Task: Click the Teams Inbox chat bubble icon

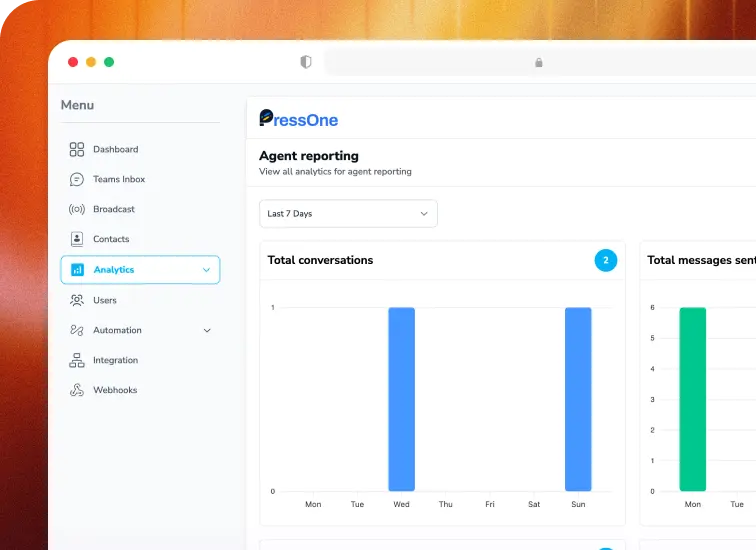Action: click(x=77, y=179)
